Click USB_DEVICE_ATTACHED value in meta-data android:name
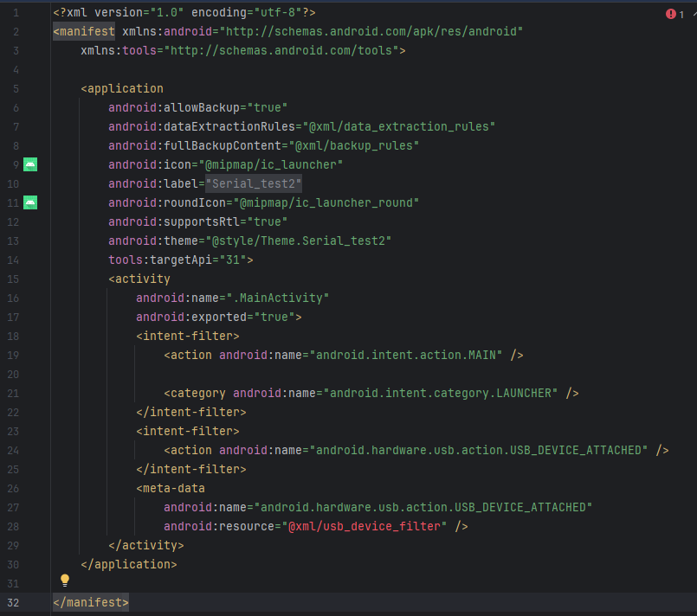Screen dimensions: 697x616 coord(423,508)
